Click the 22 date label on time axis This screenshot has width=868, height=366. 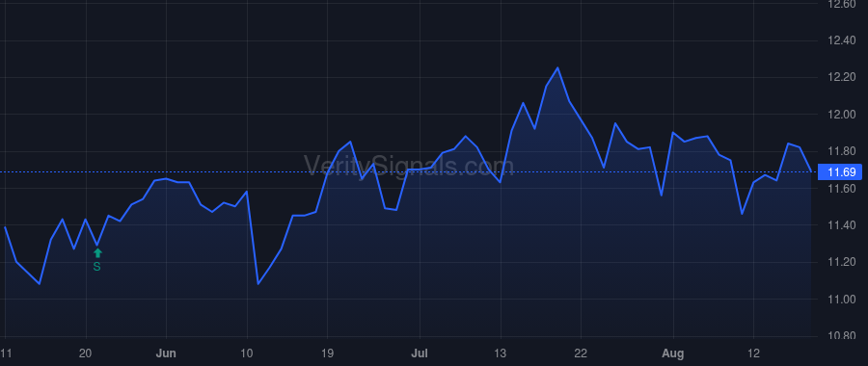click(581, 353)
